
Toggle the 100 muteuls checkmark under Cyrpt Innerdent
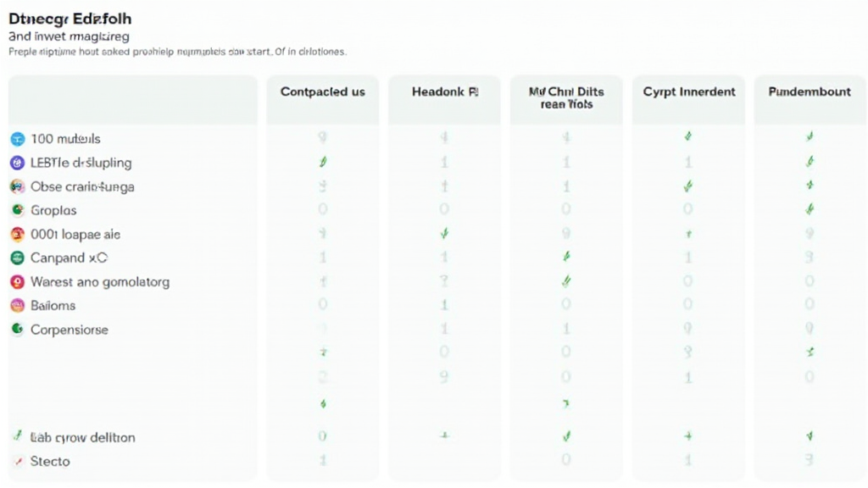(x=688, y=136)
